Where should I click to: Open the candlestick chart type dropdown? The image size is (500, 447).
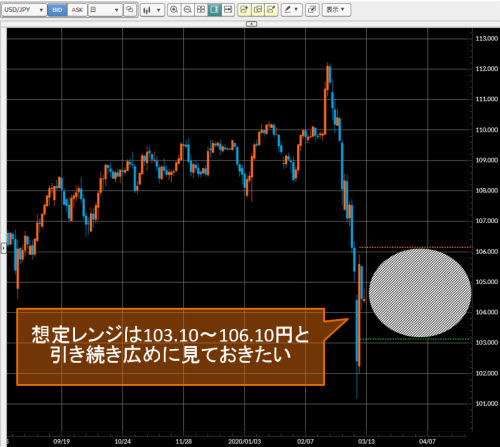pyautogui.click(x=152, y=10)
